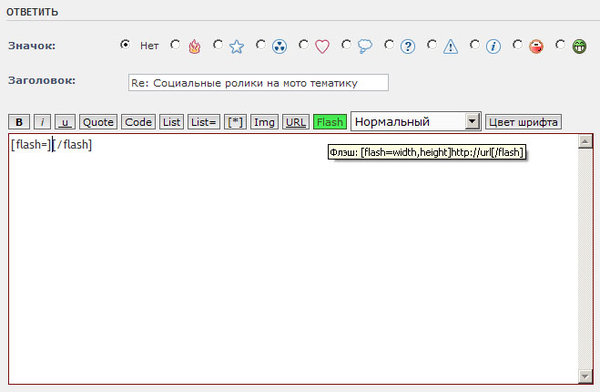Select radio button beside red smiley face

(x=518, y=45)
